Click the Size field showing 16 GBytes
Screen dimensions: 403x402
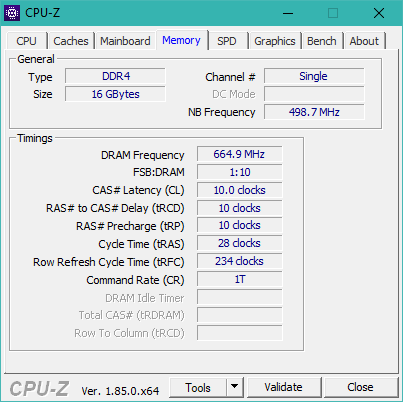coord(115,94)
